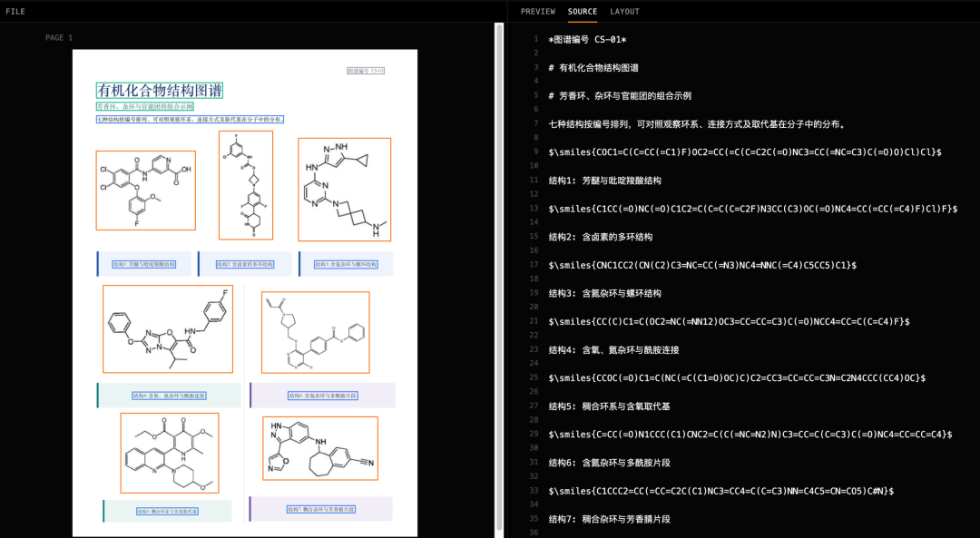Screen dimensions: 980x538
Task: Click the 结构3 含氮杂环与螺环结构 caption
Action: coord(346,264)
